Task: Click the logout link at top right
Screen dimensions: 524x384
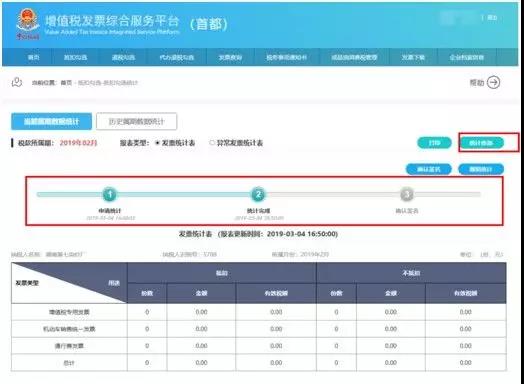Action: point(492,17)
